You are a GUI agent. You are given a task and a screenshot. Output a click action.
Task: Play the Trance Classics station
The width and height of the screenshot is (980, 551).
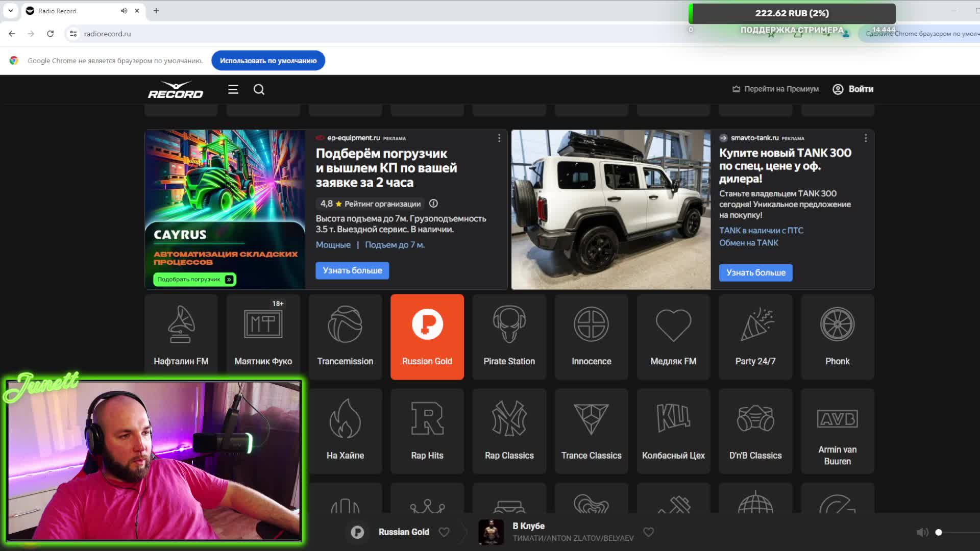tap(591, 431)
